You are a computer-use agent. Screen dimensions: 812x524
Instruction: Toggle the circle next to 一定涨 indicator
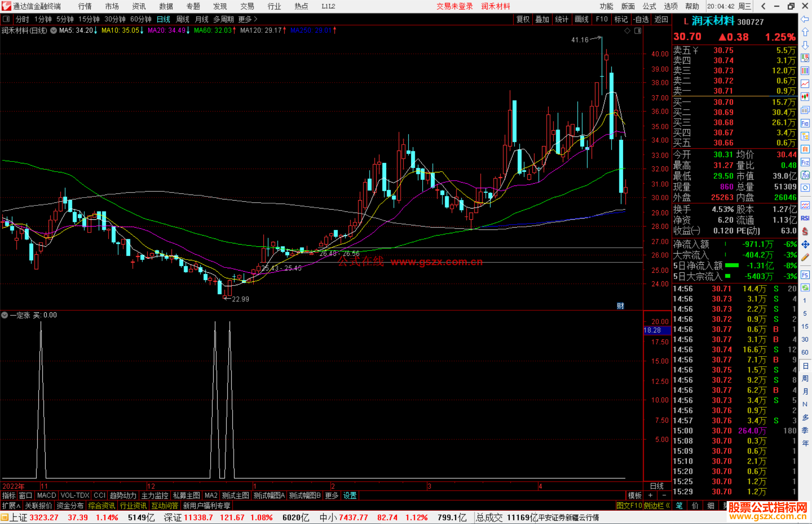click(5, 315)
